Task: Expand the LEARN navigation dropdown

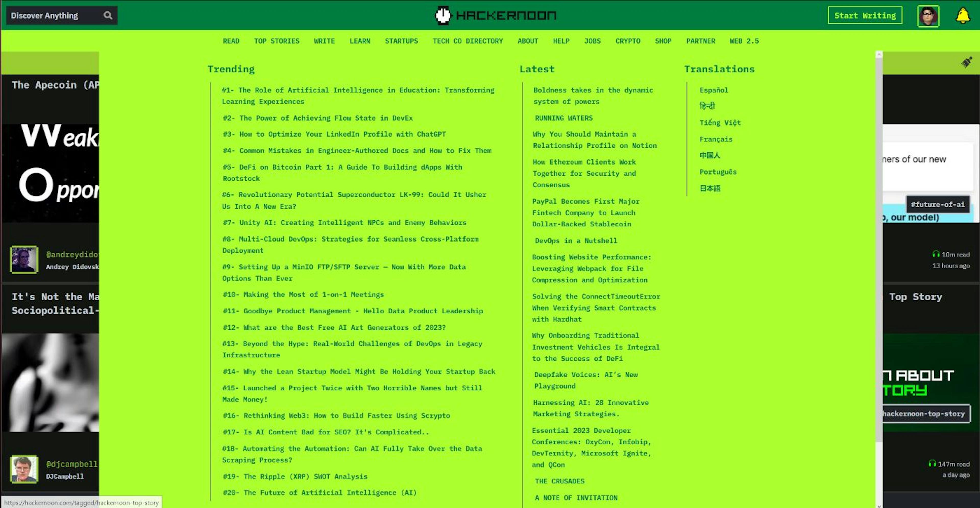Action: click(360, 41)
